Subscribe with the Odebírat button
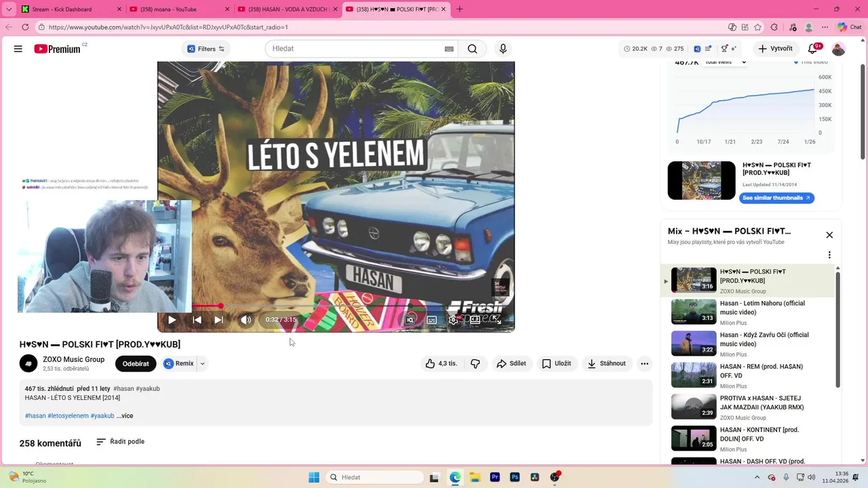The height and width of the screenshot is (488, 868). point(136,363)
